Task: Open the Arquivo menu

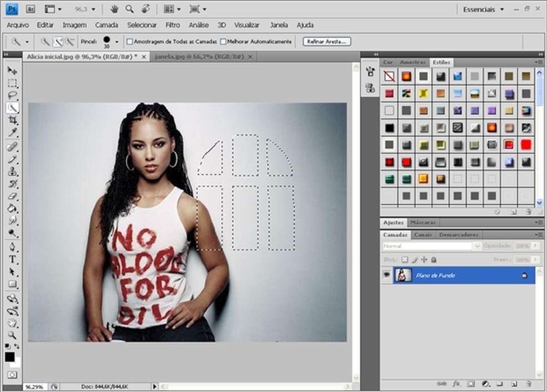Action: pos(18,25)
